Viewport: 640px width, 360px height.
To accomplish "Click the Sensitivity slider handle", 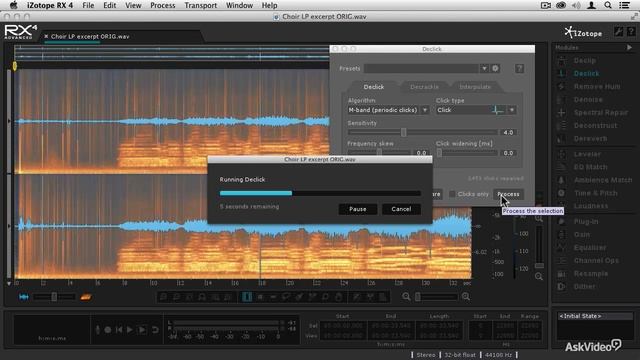I will coord(403,132).
